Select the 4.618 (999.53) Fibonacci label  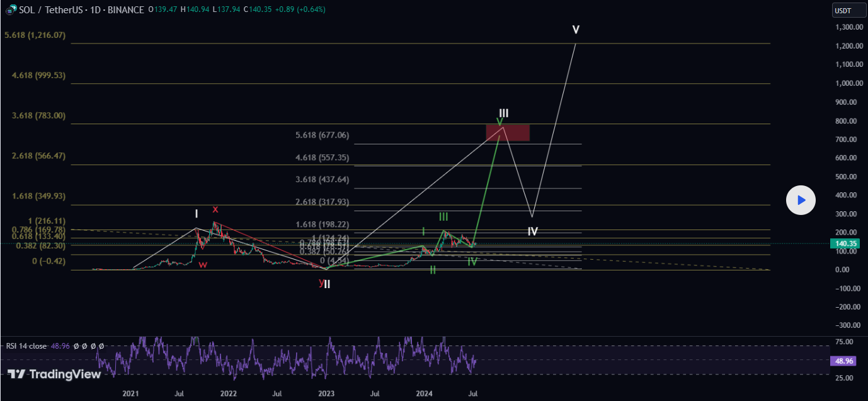pyautogui.click(x=38, y=75)
